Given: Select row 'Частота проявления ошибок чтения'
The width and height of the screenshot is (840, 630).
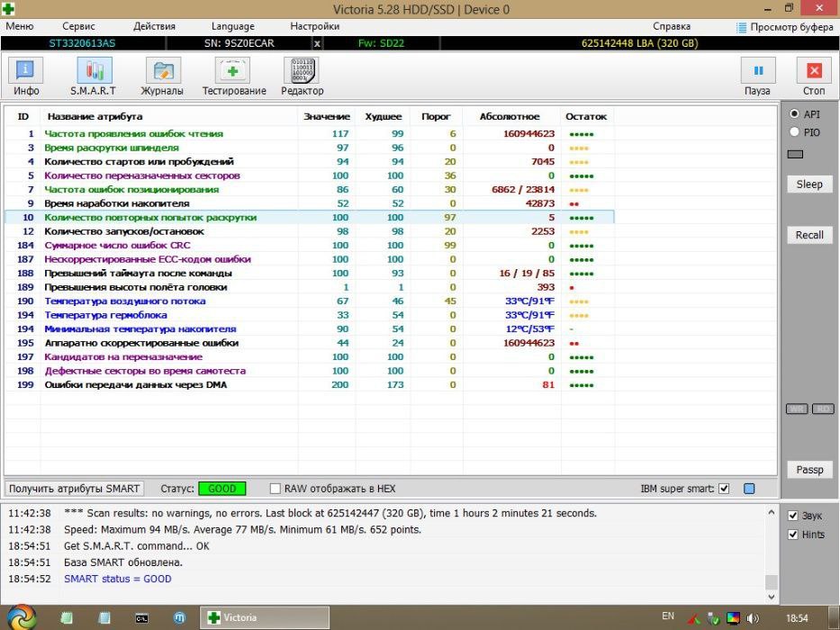Looking at the screenshot, I should click(309, 134).
